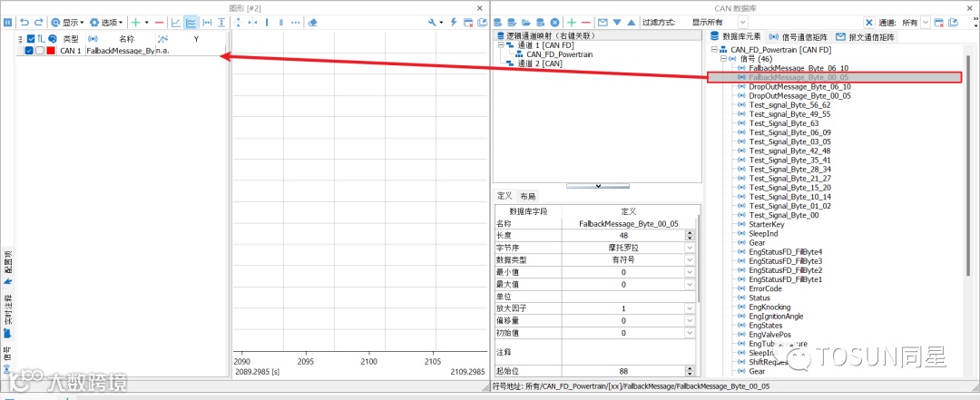Add a signal with the green plus in graphics toolbar
The height and width of the screenshot is (400, 980).
pyautogui.click(x=135, y=22)
